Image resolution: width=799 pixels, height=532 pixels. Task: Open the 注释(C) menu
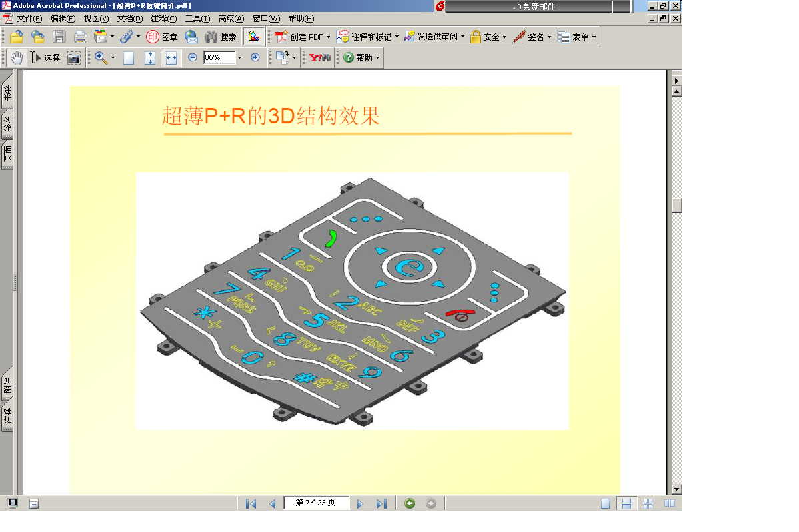coord(163,19)
